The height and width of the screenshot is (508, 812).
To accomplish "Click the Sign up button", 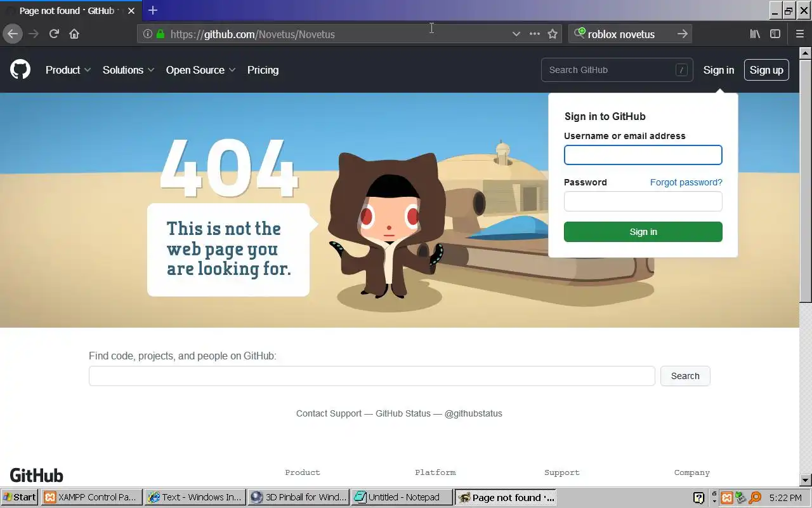I will (x=766, y=70).
